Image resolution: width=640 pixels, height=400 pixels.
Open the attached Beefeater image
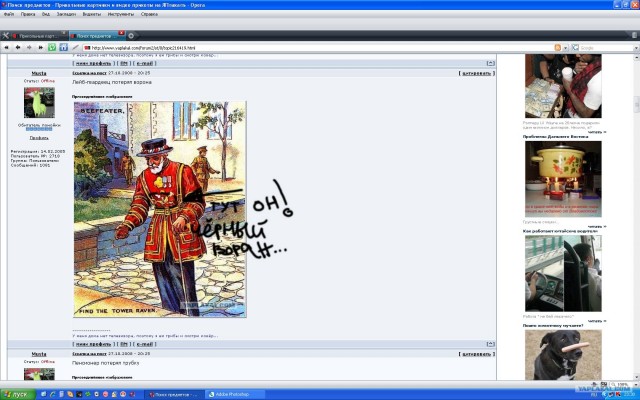tap(160, 209)
